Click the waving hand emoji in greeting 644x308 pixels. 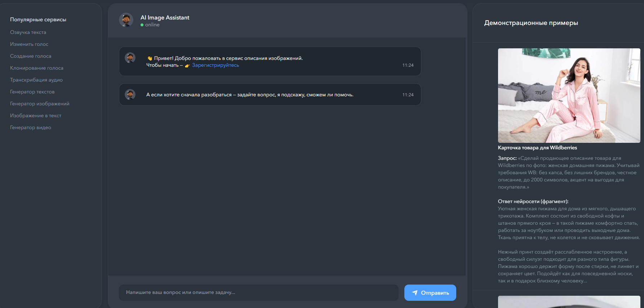click(x=150, y=58)
